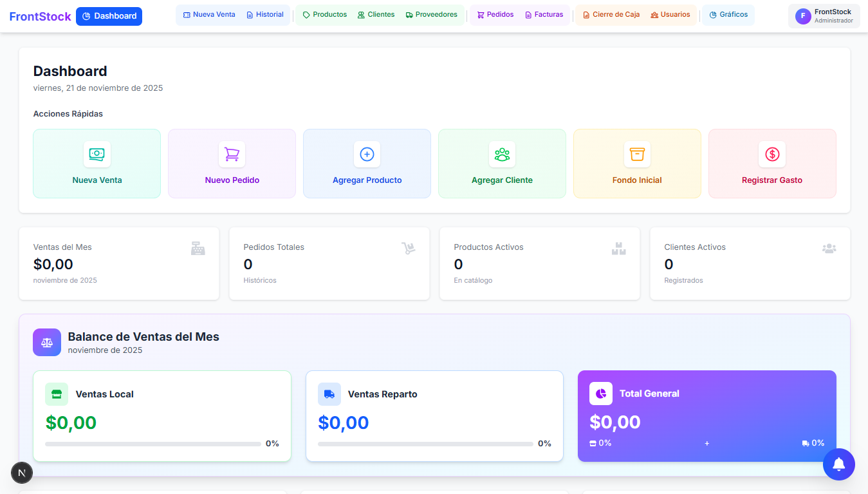Screen dimensions: 868x494
Task: Click the Ventas Local progress bar
Action: tap(152, 444)
